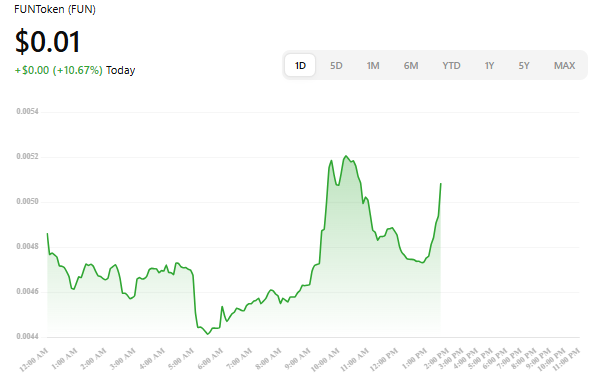Click the 12:00 AM x-axis label
Viewport: 603px width, 374px height.
pos(33,360)
